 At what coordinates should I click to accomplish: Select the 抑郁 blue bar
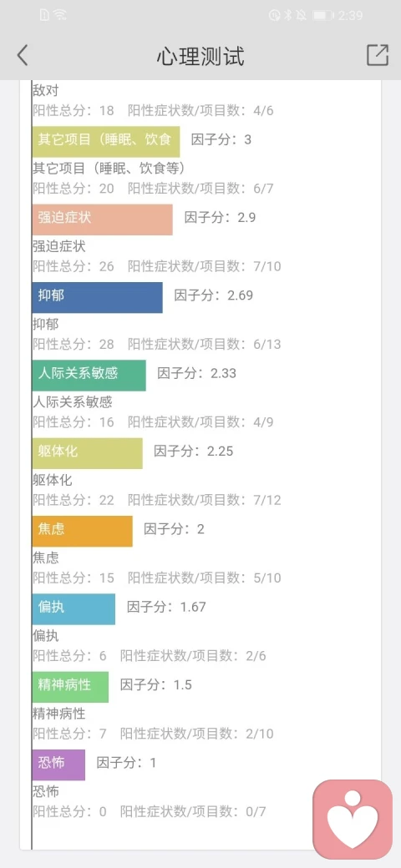[x=98, y=297]
